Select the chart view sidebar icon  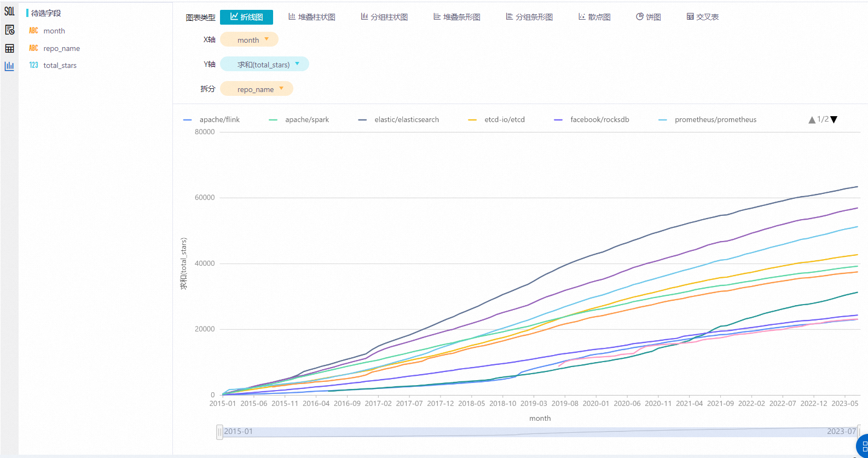[x=9, y=66]
